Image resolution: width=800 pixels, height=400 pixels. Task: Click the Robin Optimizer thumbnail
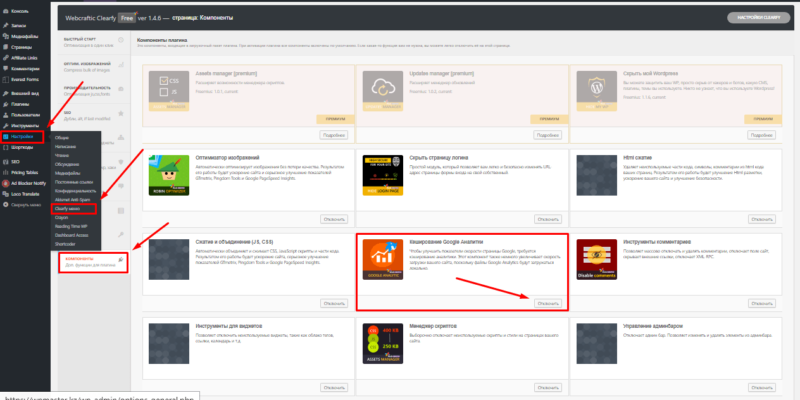[x=169, y=175]
